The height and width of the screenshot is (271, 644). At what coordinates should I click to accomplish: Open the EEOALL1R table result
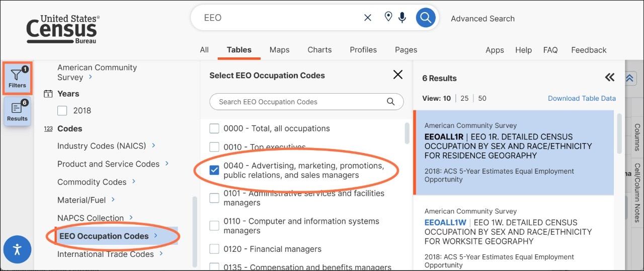click(514, 152)
